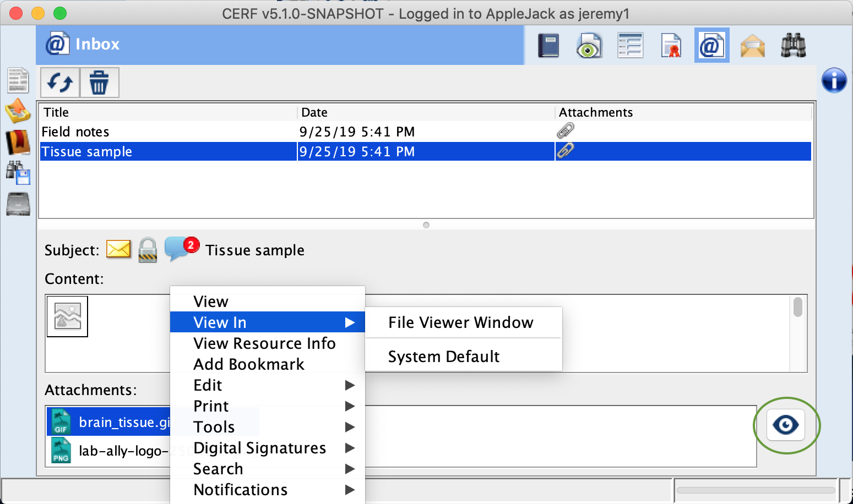The image size is (853, 504).
Task: Click the eye view attachment button
Action: (786, 425)
